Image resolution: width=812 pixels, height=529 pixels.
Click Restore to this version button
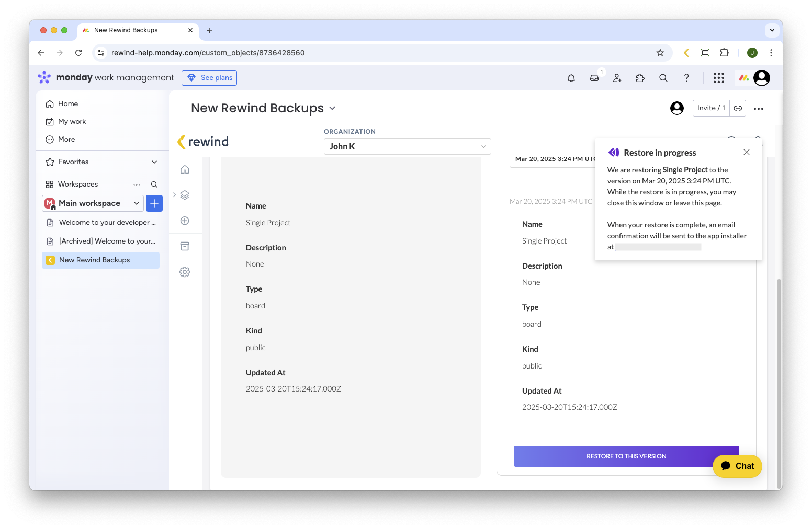coord(626,456)
